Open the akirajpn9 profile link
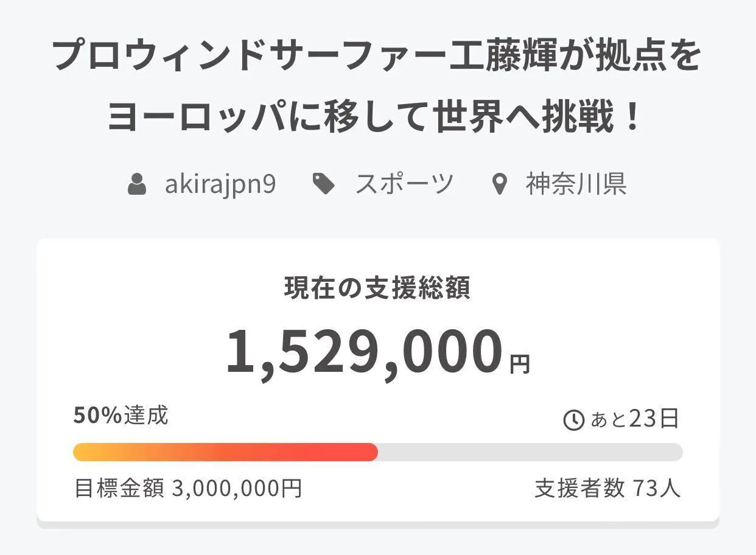 point(220,184)
